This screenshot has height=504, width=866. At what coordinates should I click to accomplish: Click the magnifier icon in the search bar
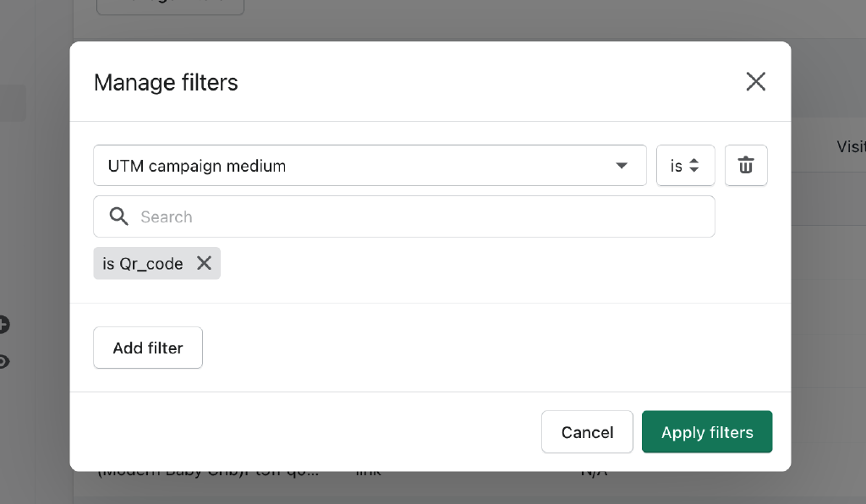[118, 216]
